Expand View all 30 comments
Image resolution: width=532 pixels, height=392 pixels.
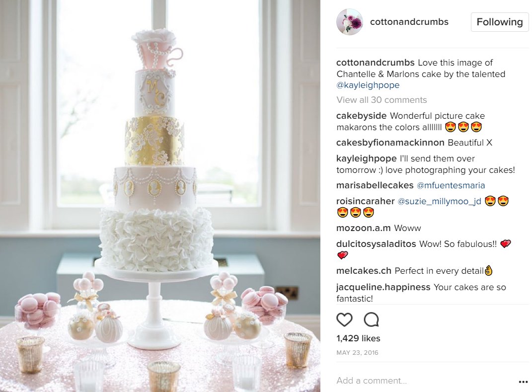coord(381,100)
